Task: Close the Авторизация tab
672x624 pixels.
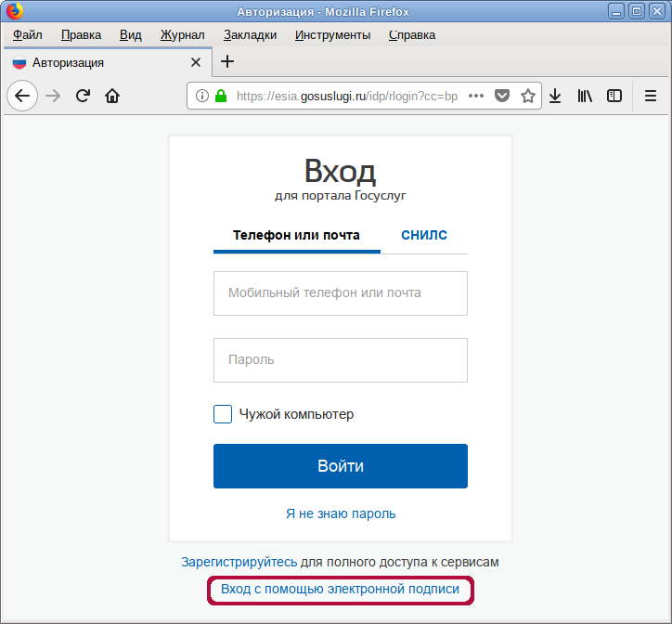Action: pyautogui.click(x=196, y=62)
